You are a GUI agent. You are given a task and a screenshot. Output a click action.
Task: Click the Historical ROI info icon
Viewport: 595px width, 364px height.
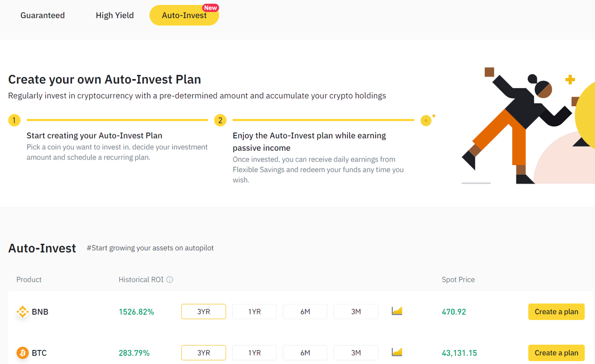coord(170,279)
